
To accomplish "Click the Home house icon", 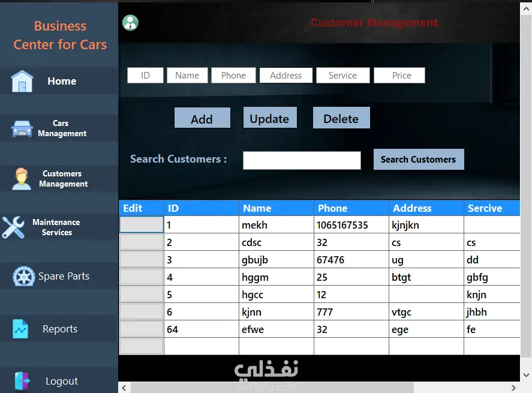I will pos(22,81).
